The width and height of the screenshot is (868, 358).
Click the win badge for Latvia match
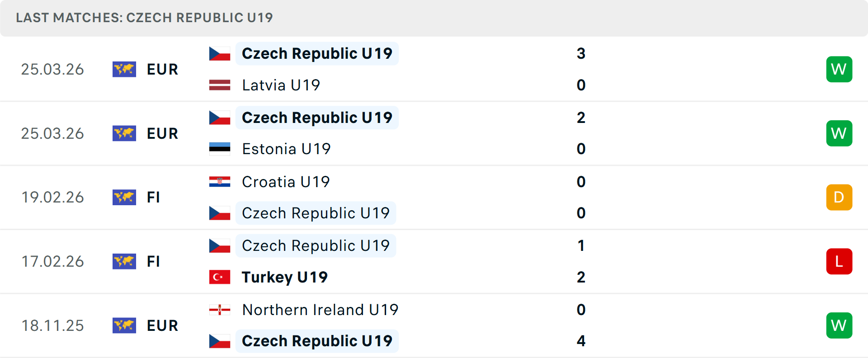pos(839,69)
